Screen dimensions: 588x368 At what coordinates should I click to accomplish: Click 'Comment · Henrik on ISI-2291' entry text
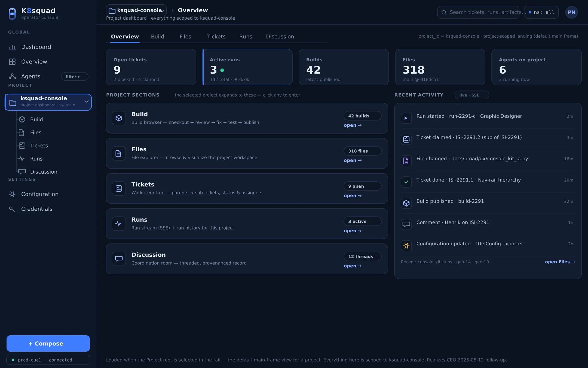453,222
